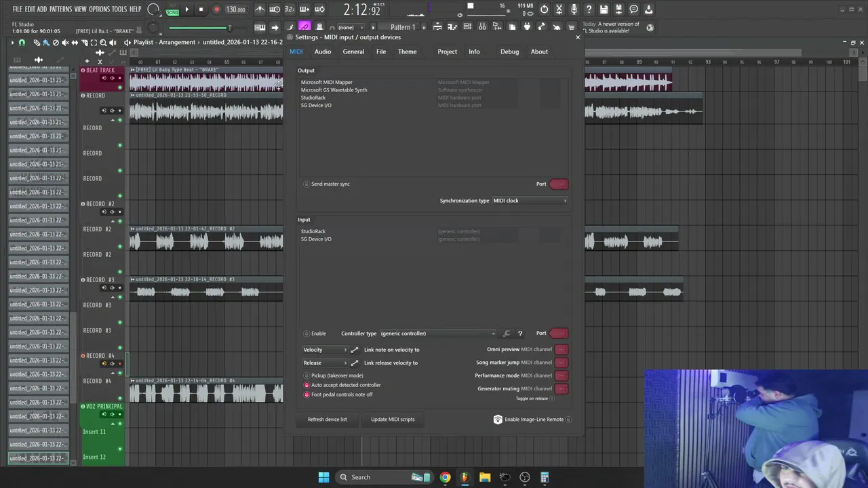
Task: Click the Performance mode MIDI channel box
Action: coord(561,375)
